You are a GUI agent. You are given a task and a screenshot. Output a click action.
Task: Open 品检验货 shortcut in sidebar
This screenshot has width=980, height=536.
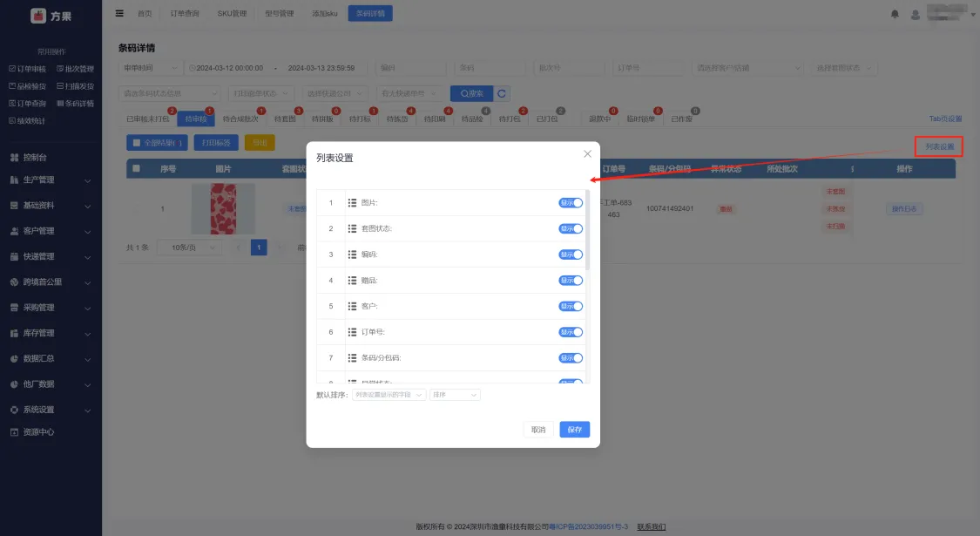28,86
